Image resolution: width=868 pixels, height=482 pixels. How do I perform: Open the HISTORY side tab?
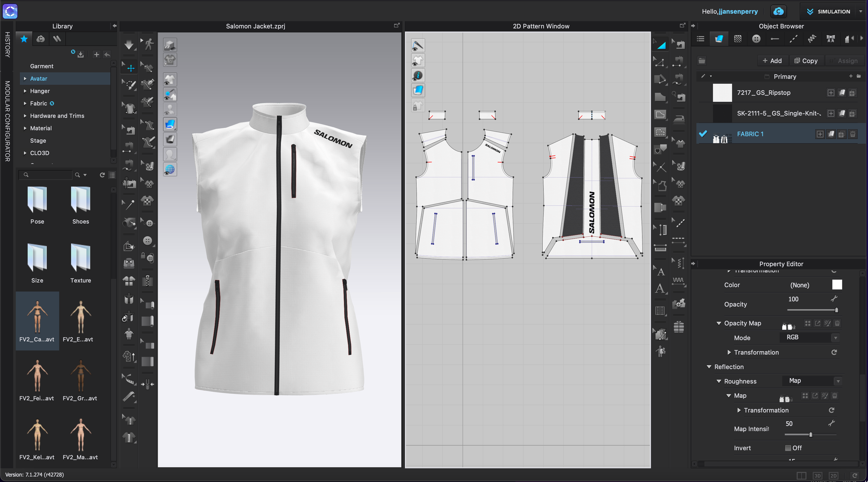[x=7, y=44]
